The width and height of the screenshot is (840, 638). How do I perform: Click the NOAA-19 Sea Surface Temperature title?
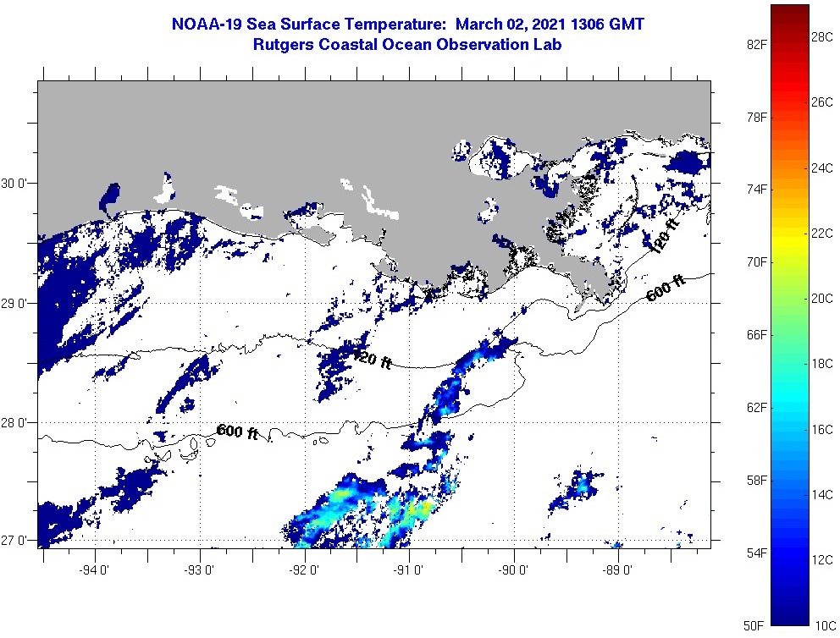click(407, 24)
